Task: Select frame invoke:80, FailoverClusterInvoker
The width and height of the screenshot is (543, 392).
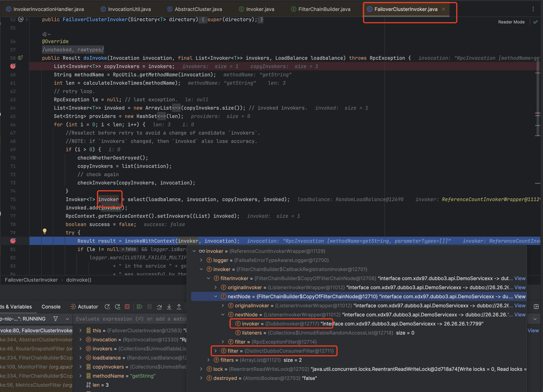Action: pyautogui.click(x=36, y=331)
